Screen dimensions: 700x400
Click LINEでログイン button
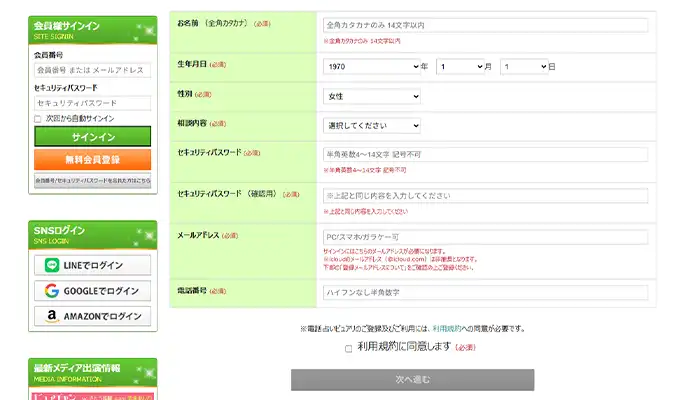92,265
